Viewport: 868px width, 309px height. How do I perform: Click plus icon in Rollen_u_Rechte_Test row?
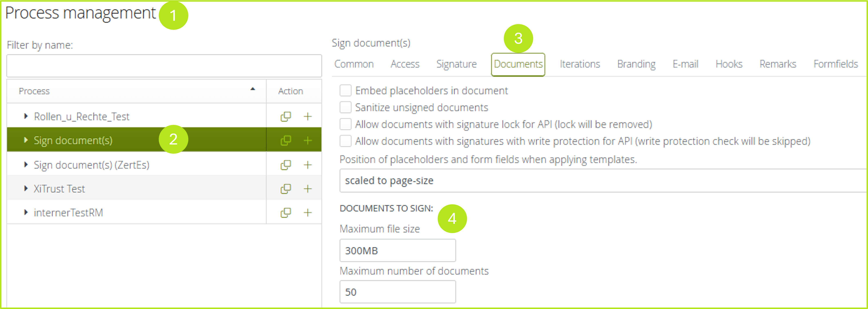point(307,117)
